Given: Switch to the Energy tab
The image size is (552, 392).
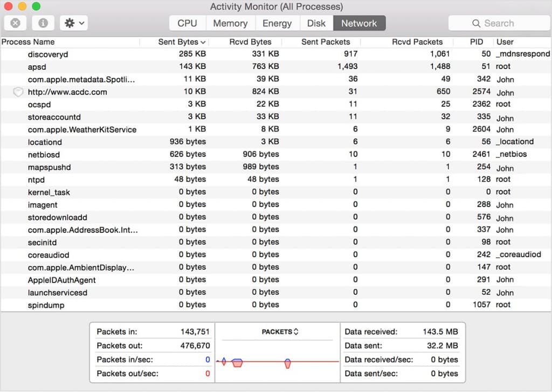Looking at the screenshot, I should (x=278, y=23).
